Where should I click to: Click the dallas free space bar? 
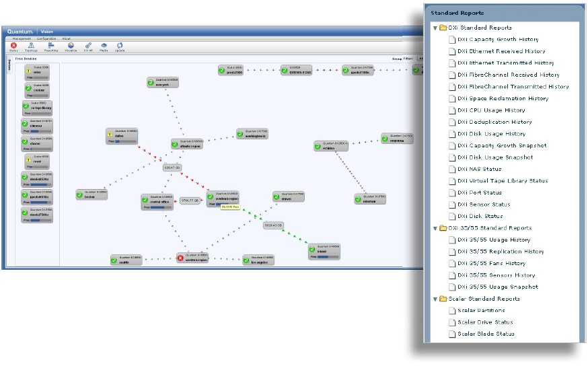point(126,142)
